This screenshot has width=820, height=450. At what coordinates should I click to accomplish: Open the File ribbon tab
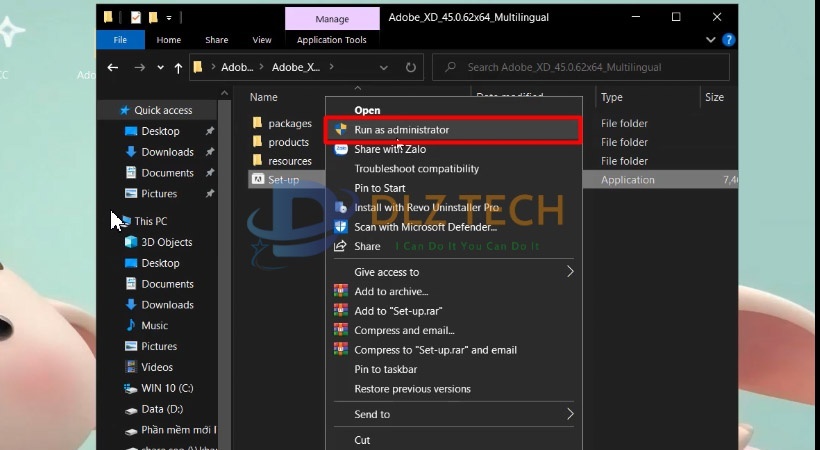click(120, 40)
